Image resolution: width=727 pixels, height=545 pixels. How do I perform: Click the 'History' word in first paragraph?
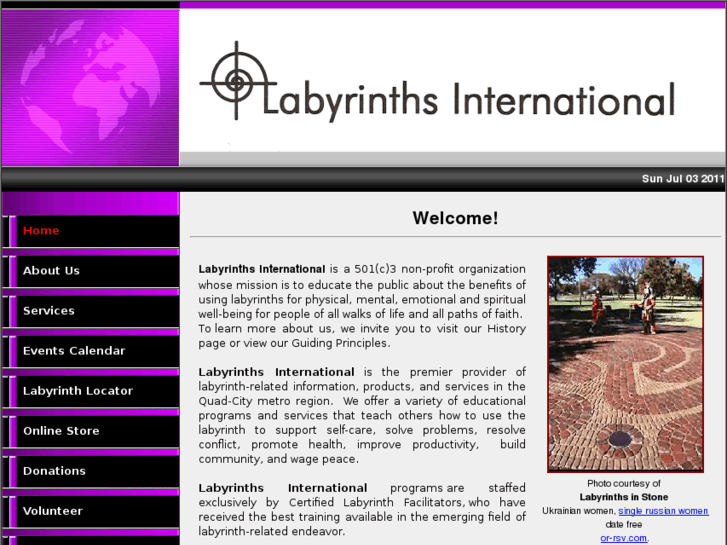(506, 328)
